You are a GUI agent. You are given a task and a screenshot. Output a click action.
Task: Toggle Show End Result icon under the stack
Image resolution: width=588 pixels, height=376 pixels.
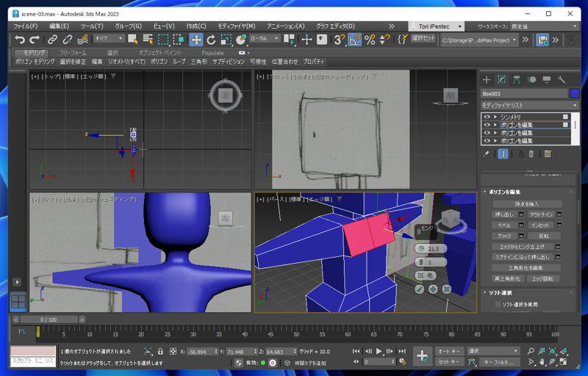click(x=503, y=153)
